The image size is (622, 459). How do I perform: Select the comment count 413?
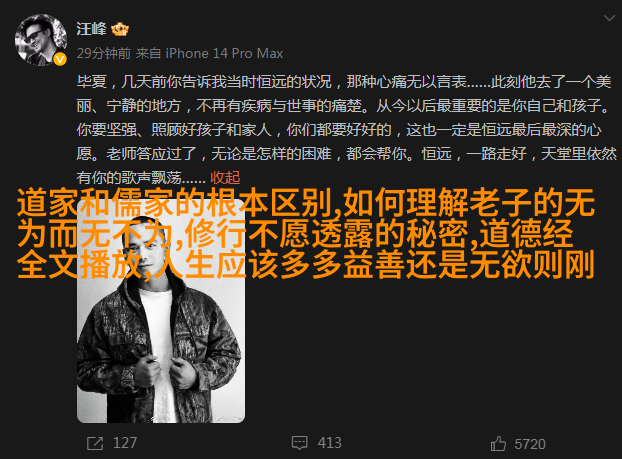coord(329,443)
